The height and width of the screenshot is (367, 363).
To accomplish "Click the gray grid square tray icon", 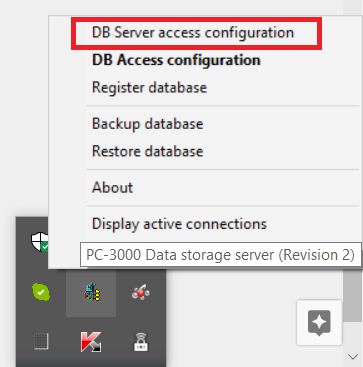I will point(41,342).
